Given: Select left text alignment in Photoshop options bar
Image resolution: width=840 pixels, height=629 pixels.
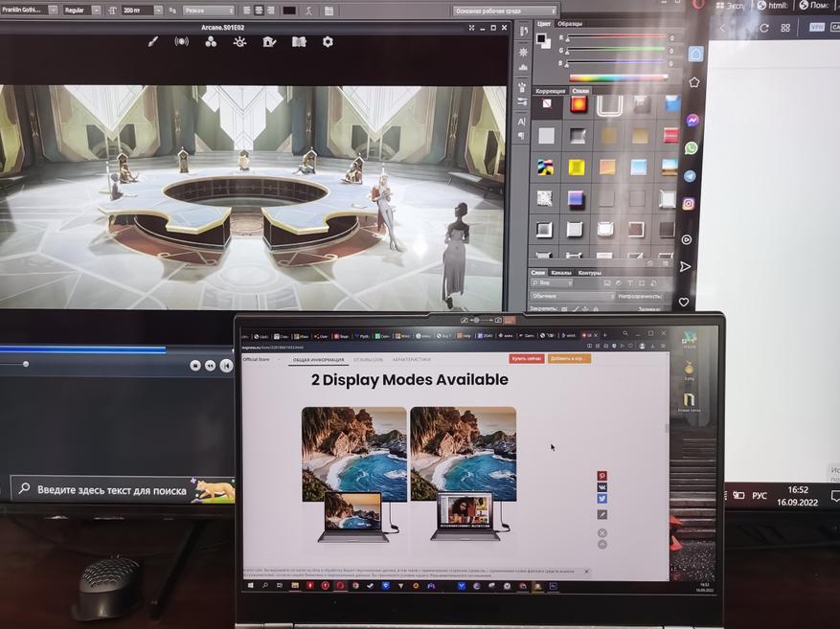Looking at the screenshot, I should (x=247, y=11).
